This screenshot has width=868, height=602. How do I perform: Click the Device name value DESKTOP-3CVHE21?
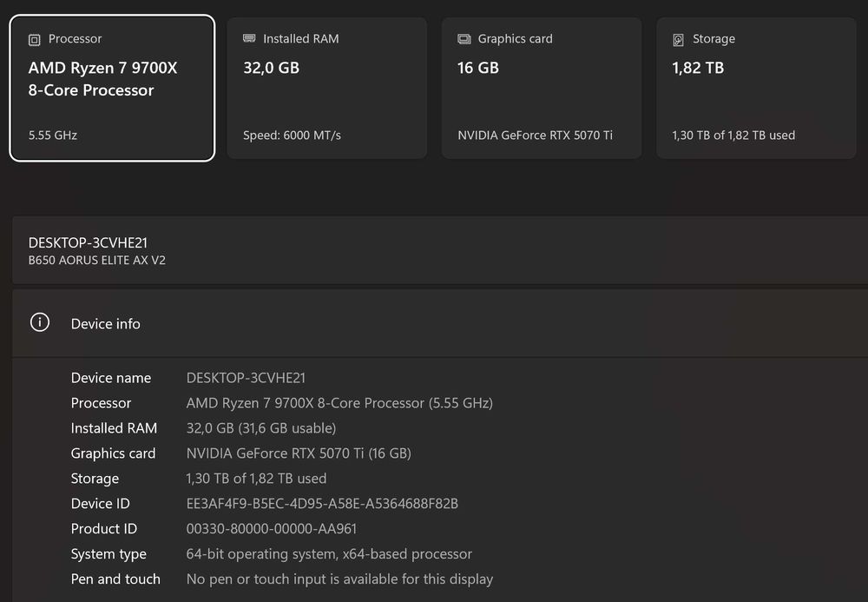pos(246,378)
